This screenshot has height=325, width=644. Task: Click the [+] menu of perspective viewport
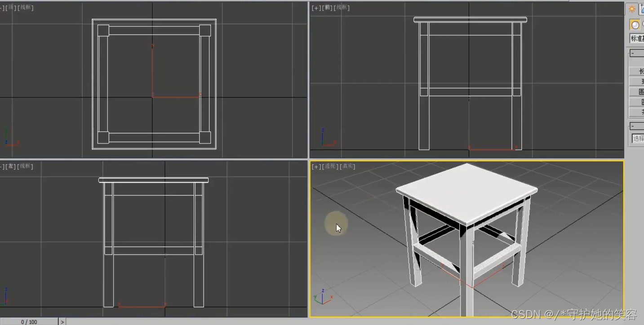tap(316, 166)
